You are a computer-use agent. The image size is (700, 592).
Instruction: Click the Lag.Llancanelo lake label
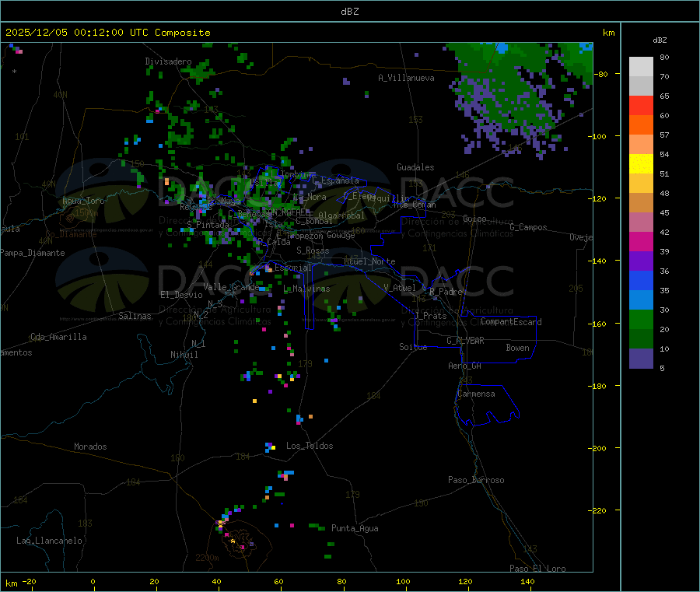49,541
